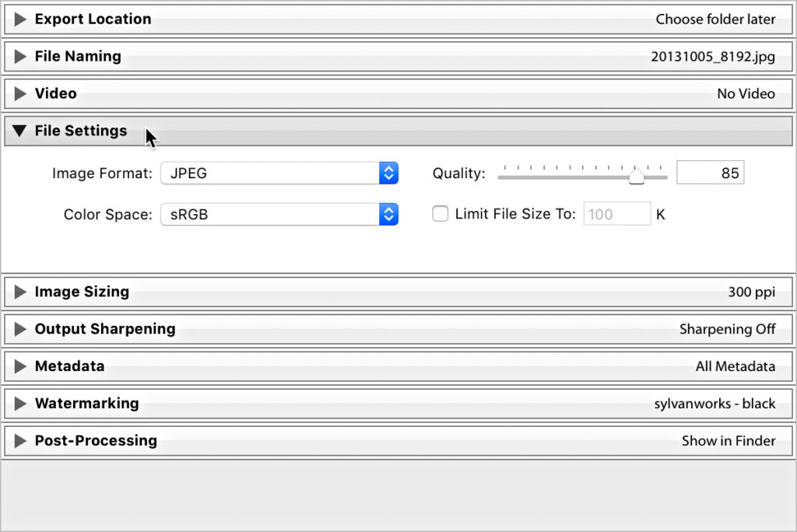Click the 'Image Format:' label

[102, 173]
